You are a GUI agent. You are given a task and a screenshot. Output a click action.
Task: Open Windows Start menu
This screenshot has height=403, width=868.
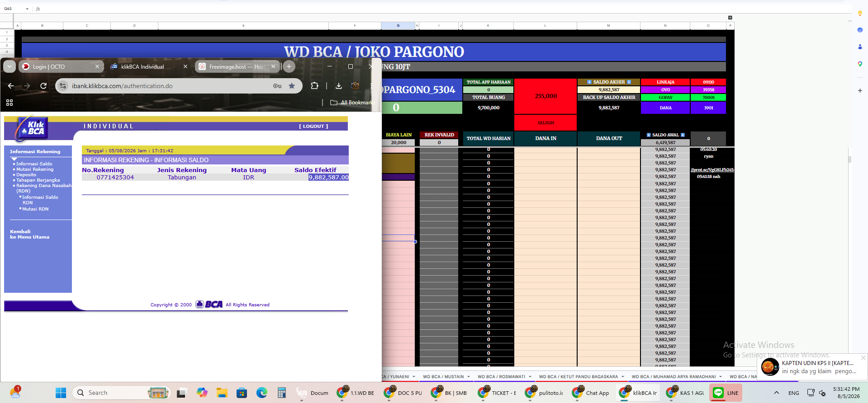coord(61,393)
